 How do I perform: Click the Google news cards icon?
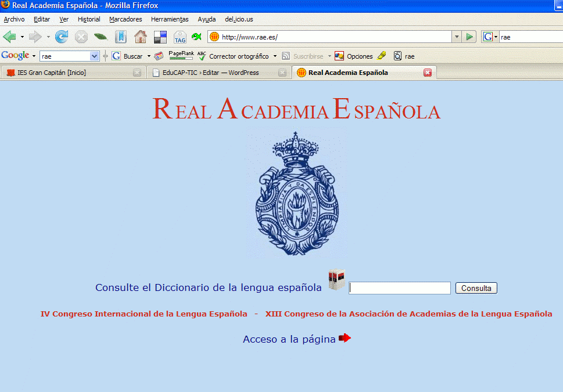click(x=159, y=56)
